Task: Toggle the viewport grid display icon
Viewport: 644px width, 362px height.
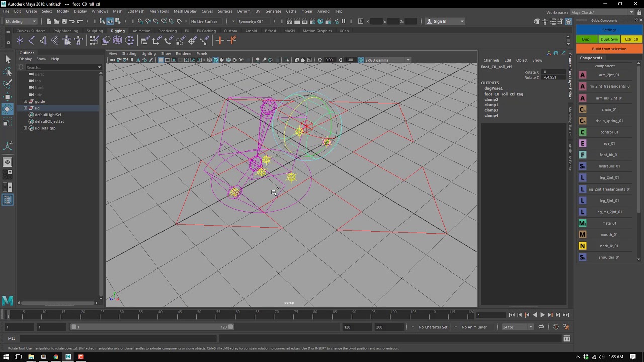Action: tap(160, 60)
